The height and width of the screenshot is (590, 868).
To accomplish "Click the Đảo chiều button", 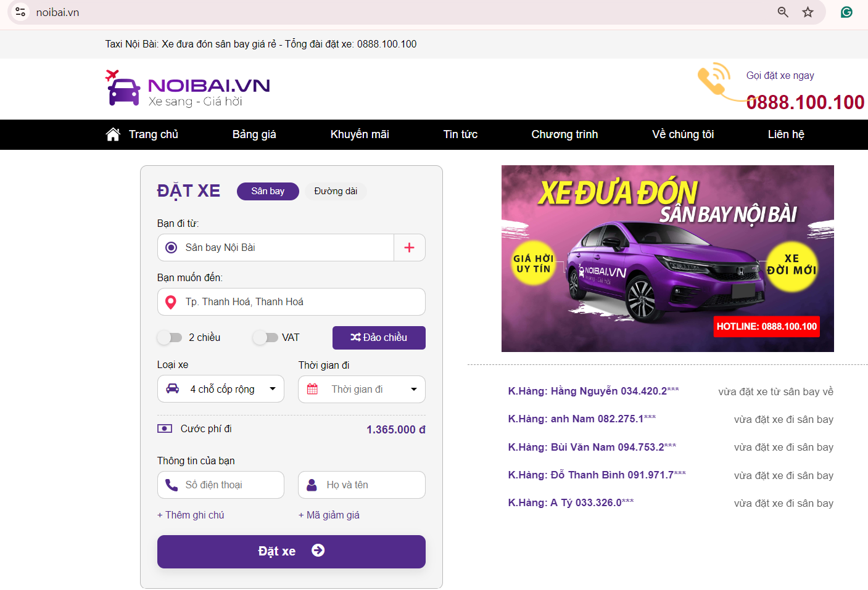I will pyautogui.click(x=379, y=338).
